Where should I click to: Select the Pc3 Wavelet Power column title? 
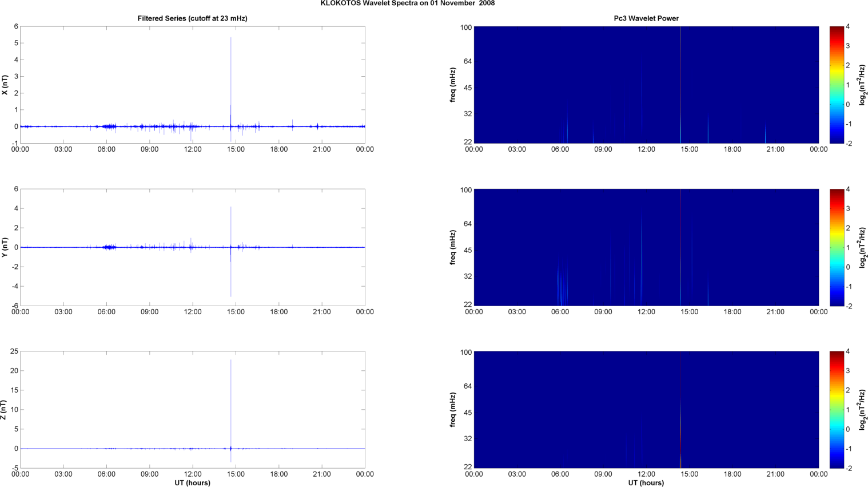(x=646, y=18)
